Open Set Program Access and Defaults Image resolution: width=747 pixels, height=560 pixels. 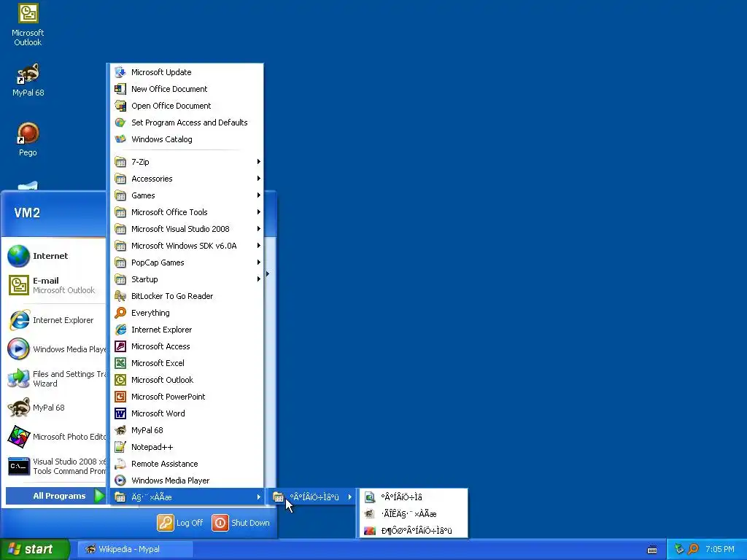pos(187,122)
